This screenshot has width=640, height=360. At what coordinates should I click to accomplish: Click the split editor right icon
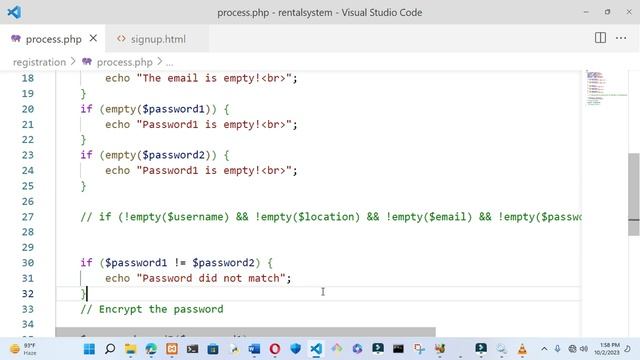click(x=600, y=38)
